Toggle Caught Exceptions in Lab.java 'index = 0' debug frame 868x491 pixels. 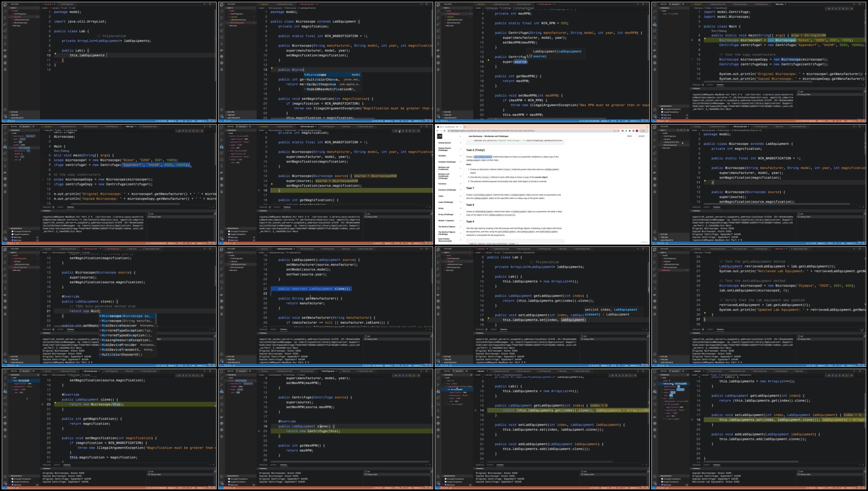tap(446, 482)
